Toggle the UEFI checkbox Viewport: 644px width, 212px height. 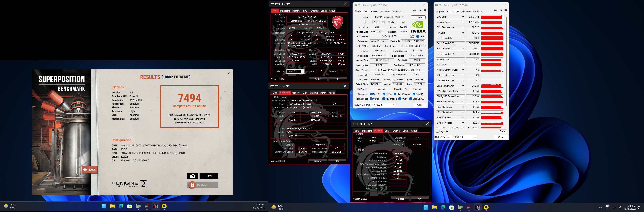point(418,37)
